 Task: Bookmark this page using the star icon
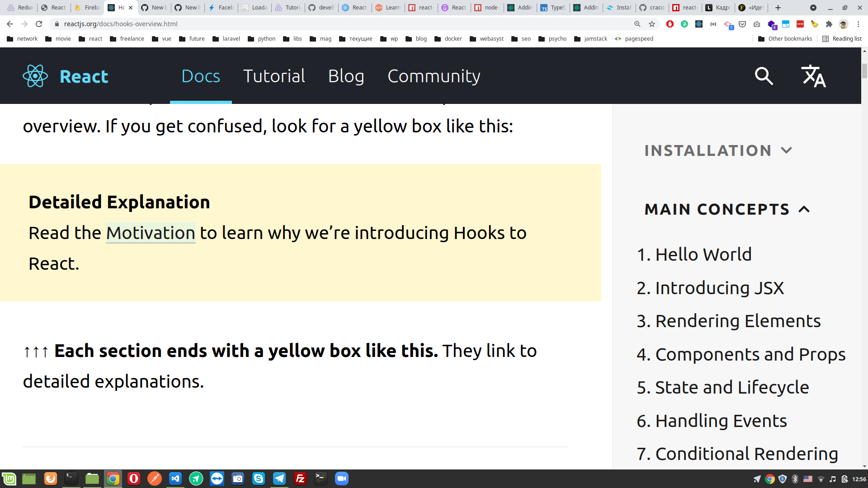[x=651, y=24]
